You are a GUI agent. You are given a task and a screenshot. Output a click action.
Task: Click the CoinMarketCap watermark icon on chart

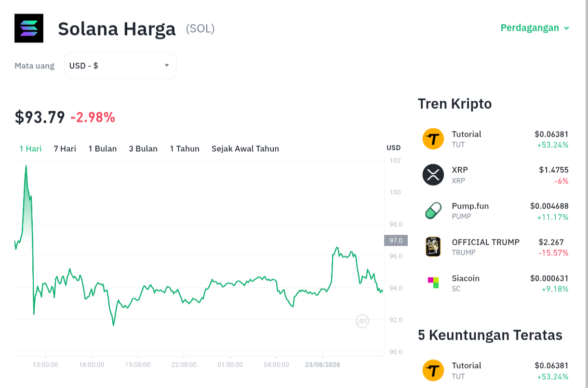(x=362, y=321)
